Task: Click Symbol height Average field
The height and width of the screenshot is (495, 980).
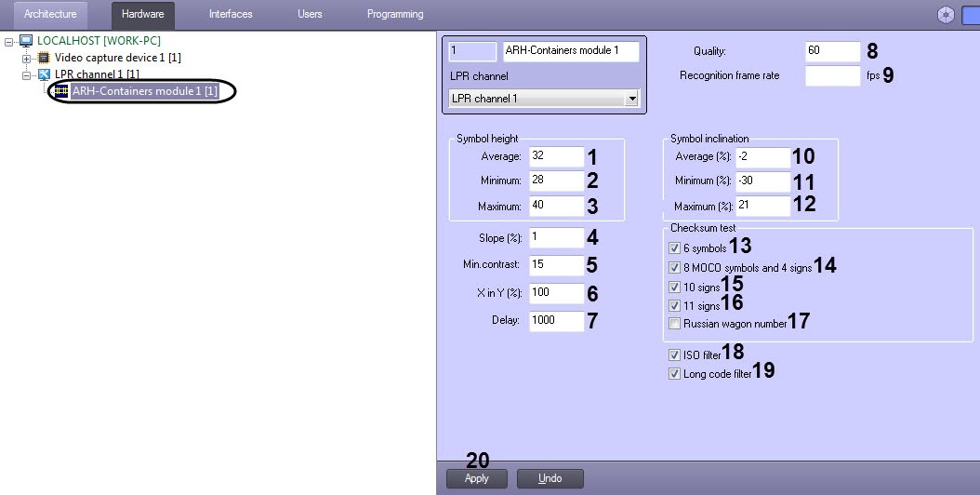Action: click(x=556, y=156)
